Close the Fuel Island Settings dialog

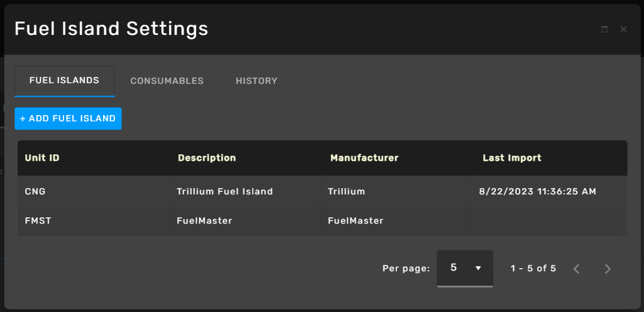624,29
